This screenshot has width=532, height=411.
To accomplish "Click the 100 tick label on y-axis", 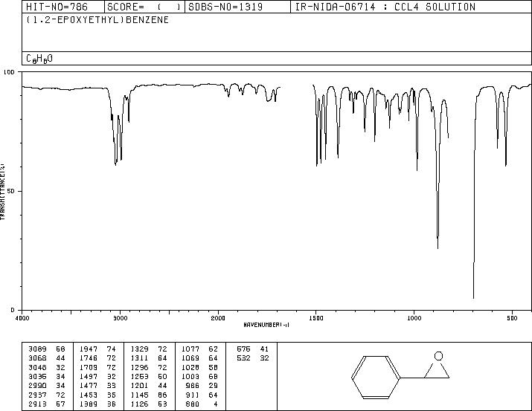I will (x=9, y=72).
